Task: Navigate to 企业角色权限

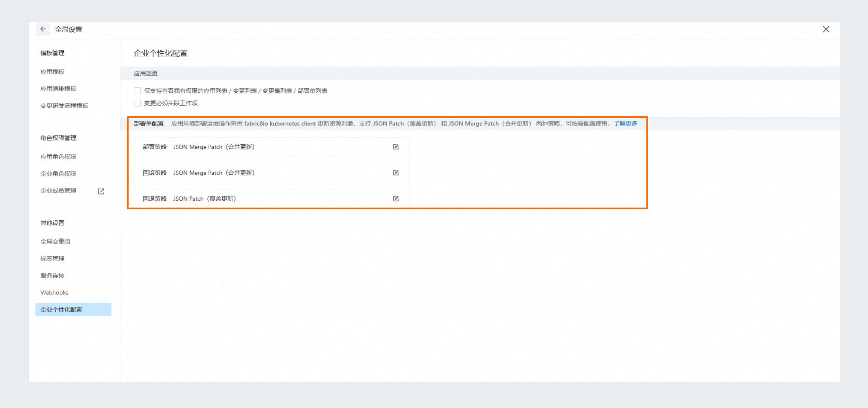Action: coord(58,173)
